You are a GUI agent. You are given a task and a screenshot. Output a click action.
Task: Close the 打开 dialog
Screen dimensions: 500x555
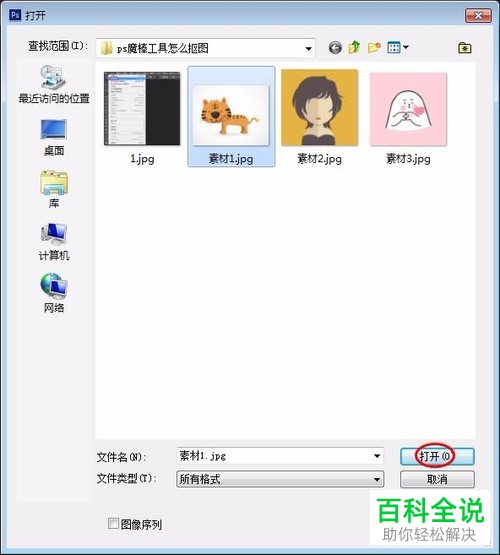tap(478, 16)
